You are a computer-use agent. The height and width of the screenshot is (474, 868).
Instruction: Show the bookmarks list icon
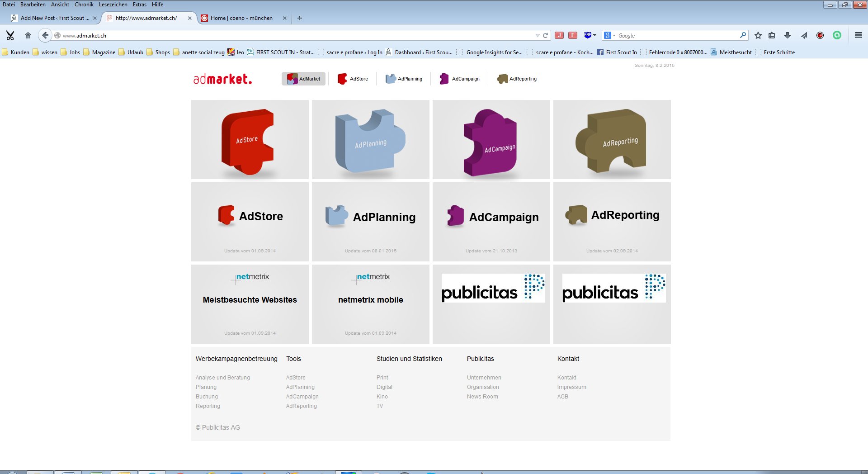(x=772, y=35)
